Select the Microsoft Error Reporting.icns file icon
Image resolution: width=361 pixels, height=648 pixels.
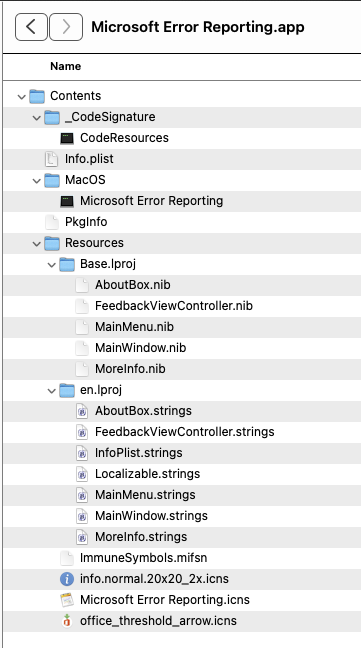tap(67, 600)
